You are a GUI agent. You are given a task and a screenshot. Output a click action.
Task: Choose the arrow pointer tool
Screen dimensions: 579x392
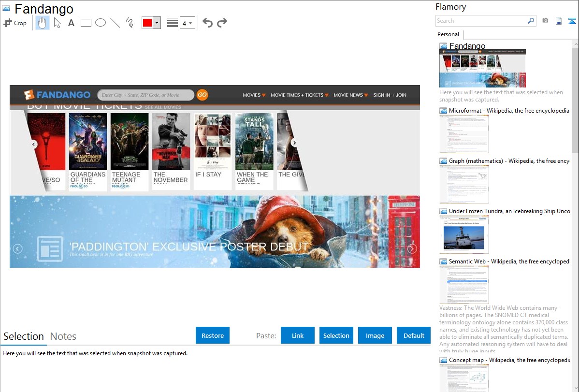(57, 23)
